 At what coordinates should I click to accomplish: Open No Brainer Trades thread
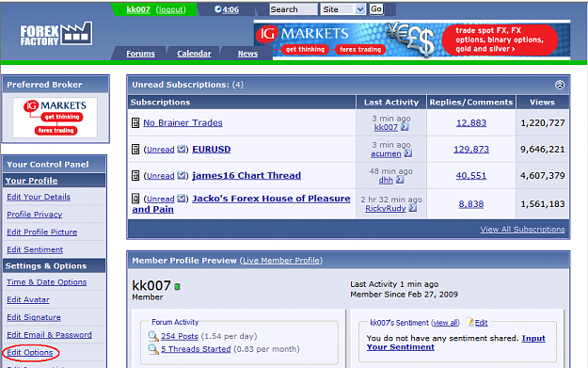pyautogui.click(x=183, y=122)
